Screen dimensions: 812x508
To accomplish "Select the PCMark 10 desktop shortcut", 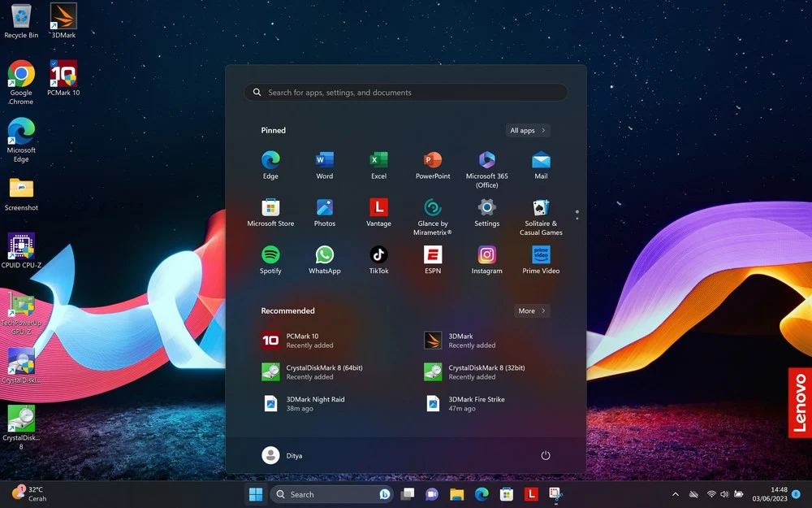I will point(63,78).
